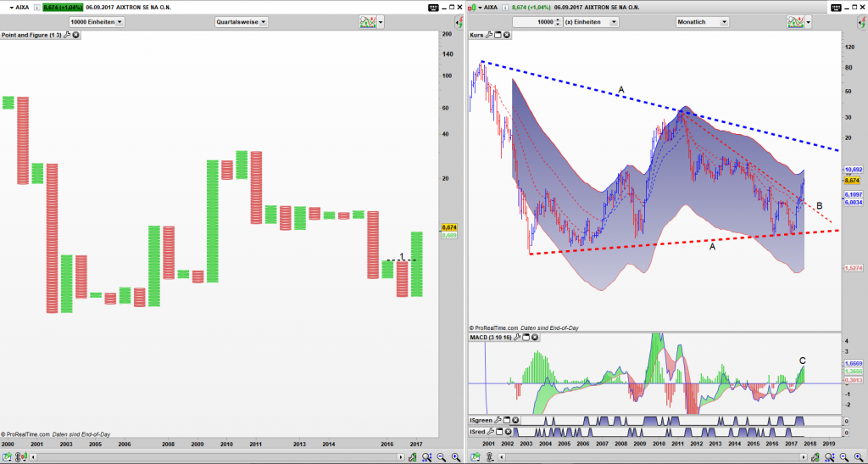Zoom out using magnifier minus in left chart
868x464 pixels.
click(x=441, y=457)
